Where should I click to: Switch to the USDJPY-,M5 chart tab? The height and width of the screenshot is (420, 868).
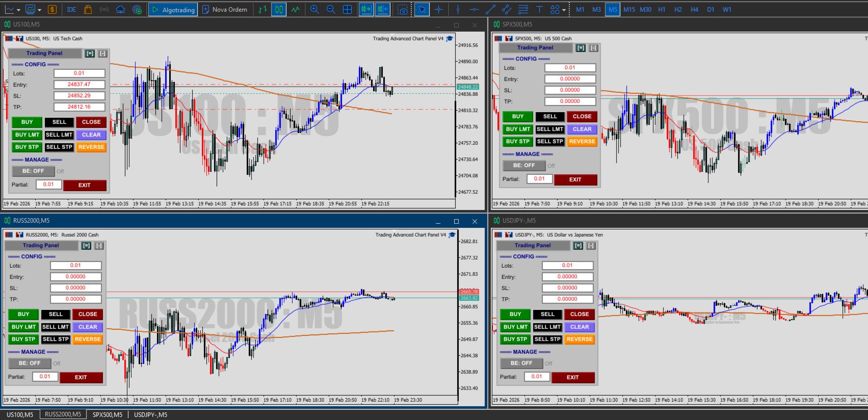pyautogui.click(x=150, y=415)
